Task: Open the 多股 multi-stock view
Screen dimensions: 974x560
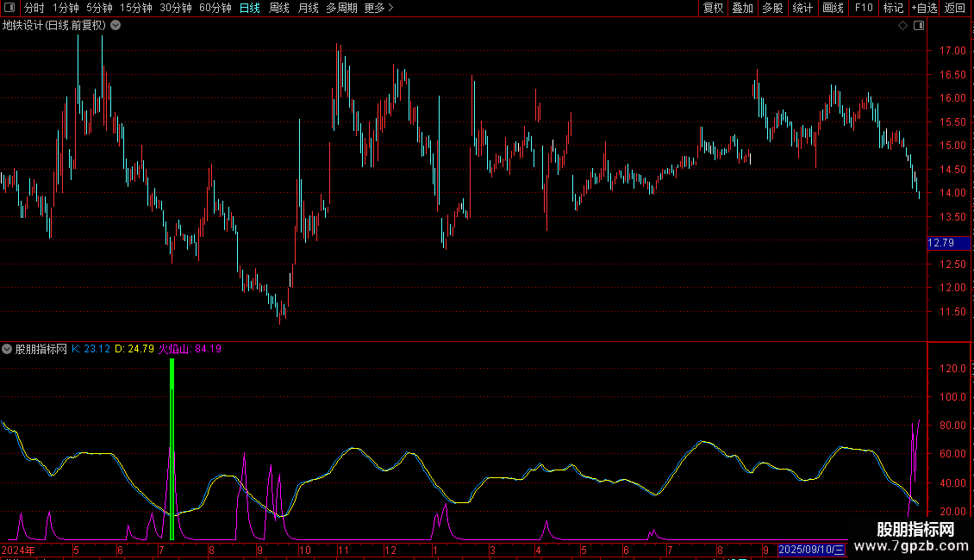Action: tap(772, 8)
